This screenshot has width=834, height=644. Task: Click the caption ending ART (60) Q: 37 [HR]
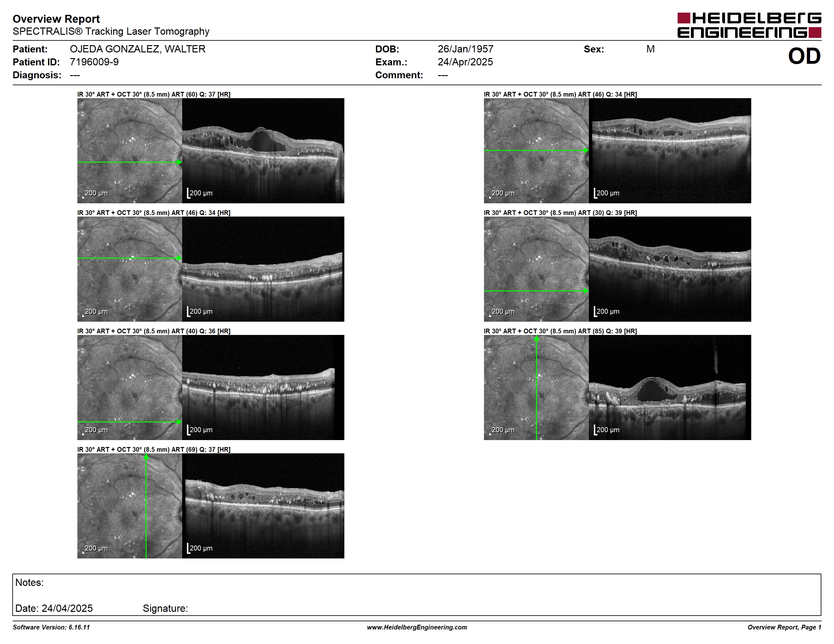pos(154,94)
